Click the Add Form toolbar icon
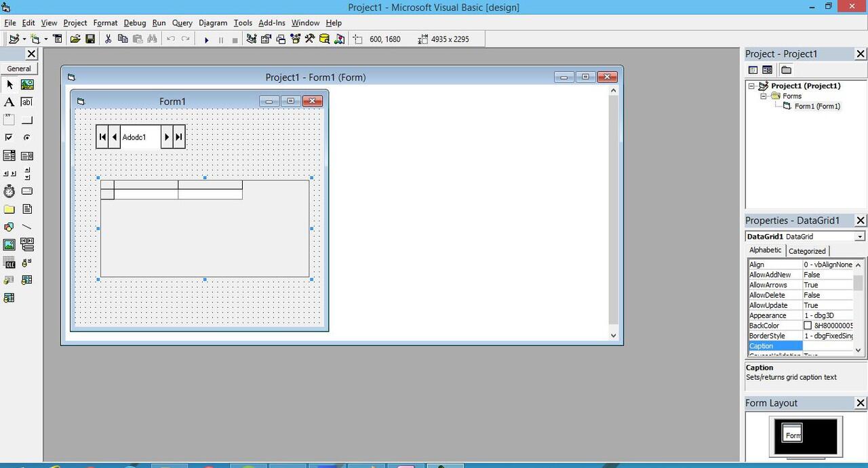The height and width of the screenshot is (468, 868). [x=35, y=39]
